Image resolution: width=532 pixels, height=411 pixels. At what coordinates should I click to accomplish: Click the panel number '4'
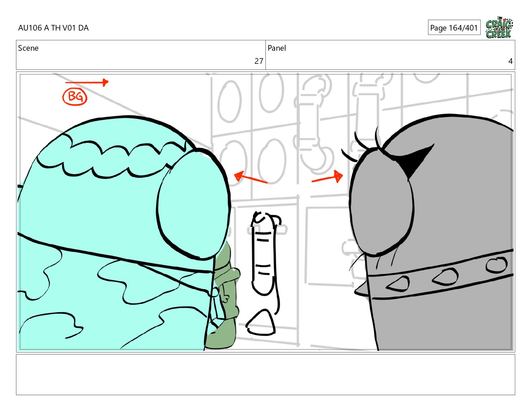click(510, 61)
